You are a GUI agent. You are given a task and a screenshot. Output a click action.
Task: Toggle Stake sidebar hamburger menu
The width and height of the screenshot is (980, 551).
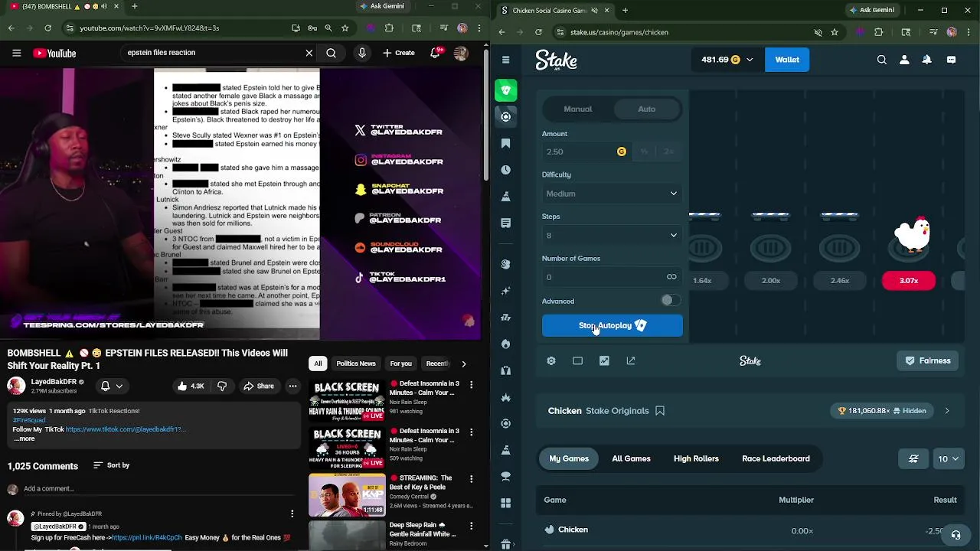505,60
